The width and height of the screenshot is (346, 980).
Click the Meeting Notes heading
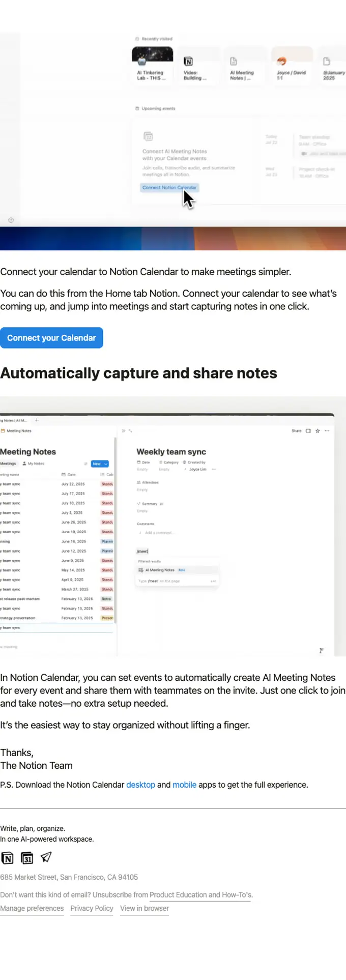(x=28, y=451)
